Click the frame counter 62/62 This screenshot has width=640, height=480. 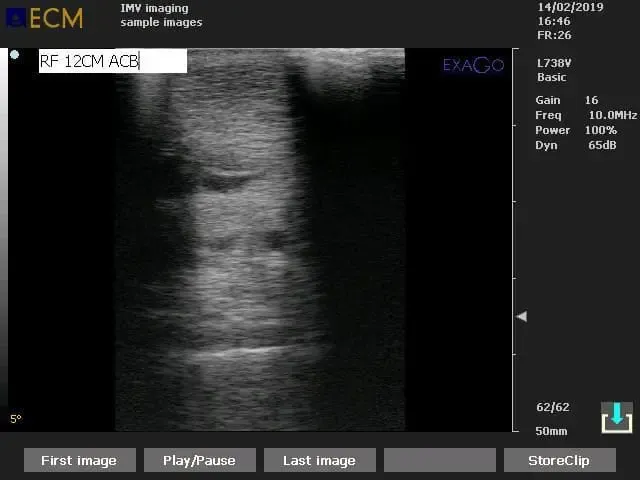(553, 407)
